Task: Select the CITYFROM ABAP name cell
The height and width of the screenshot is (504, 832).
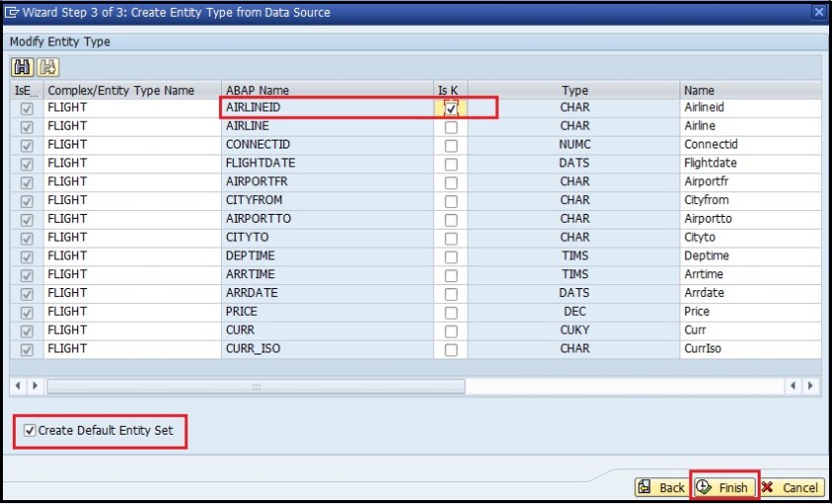Action: click(x=328, y=200)
